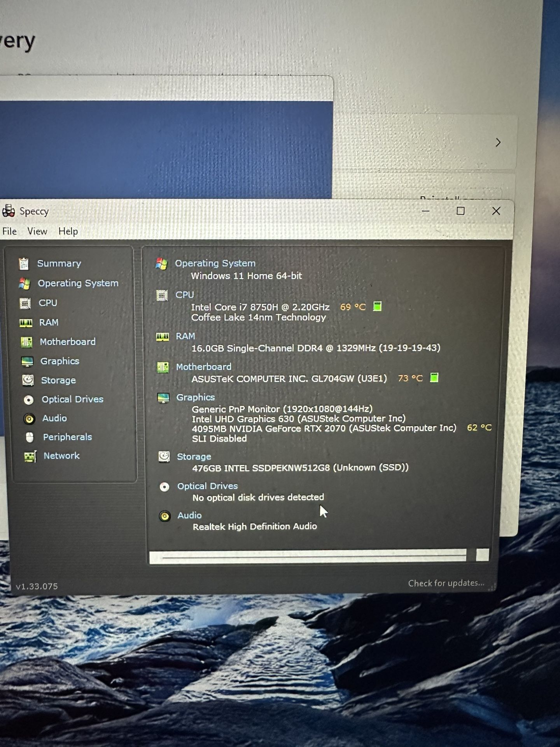The height and width of the screenshot is (747, 560).
Task: Select the Graphics monitor sidebar icon
Action: pyautogui.click(x=27, y=361)
